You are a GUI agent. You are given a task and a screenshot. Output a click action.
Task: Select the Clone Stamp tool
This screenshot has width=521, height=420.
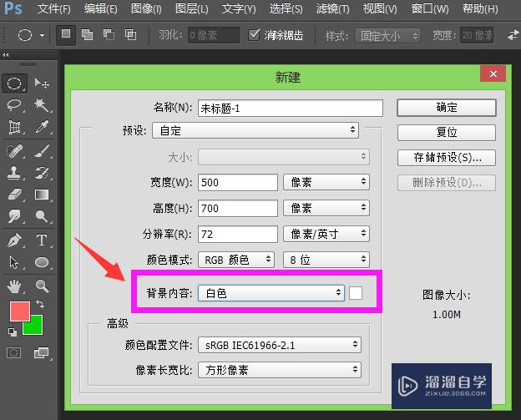(x=14, y=173)
